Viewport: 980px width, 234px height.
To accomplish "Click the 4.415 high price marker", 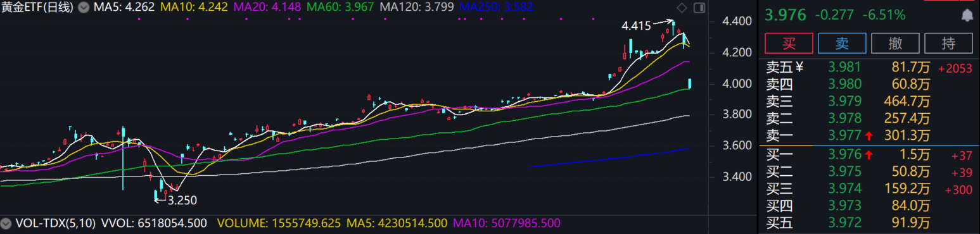I will pyautogui.click(x=637, y=26).
